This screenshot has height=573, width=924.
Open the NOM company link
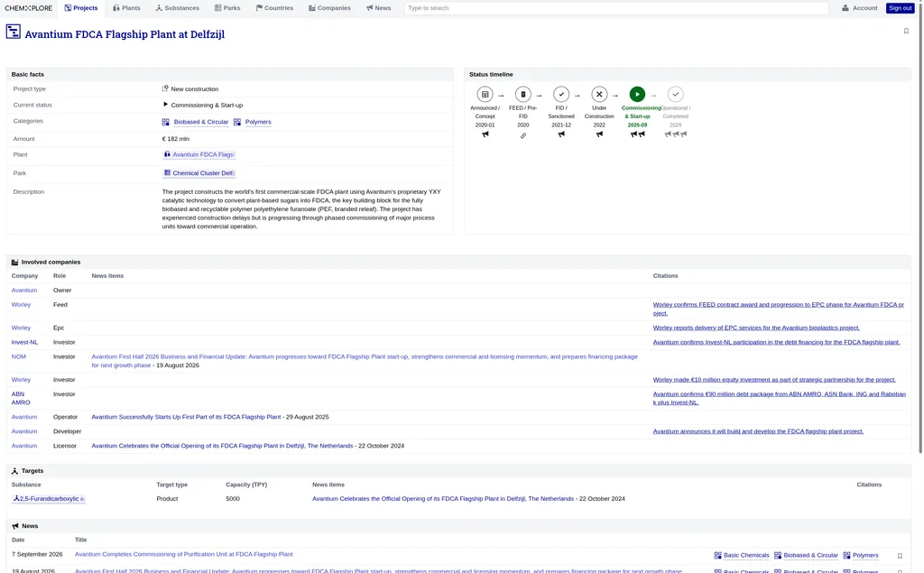click(x=18, y=356)
